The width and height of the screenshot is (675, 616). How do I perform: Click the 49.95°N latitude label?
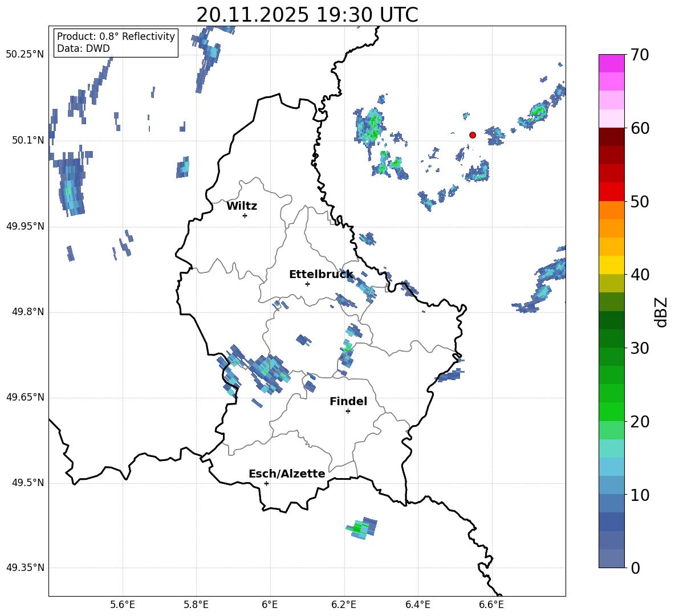[x=25, y=226]
